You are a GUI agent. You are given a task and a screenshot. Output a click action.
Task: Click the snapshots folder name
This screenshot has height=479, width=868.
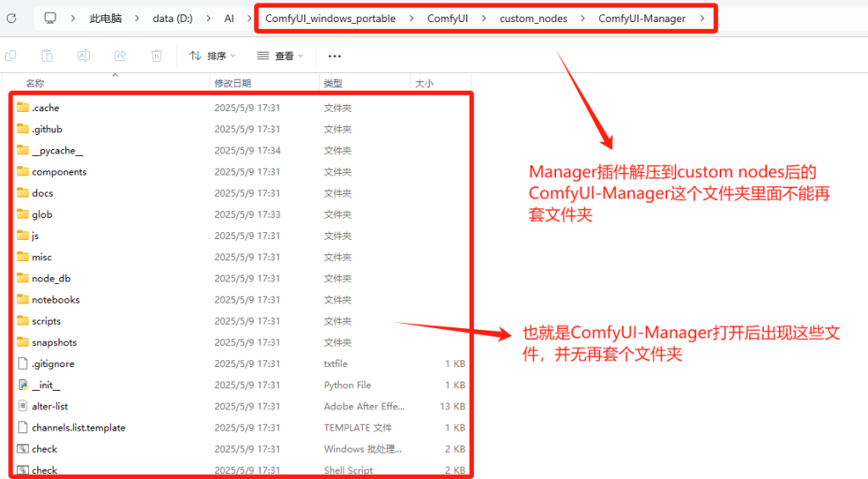pos(54,343)
